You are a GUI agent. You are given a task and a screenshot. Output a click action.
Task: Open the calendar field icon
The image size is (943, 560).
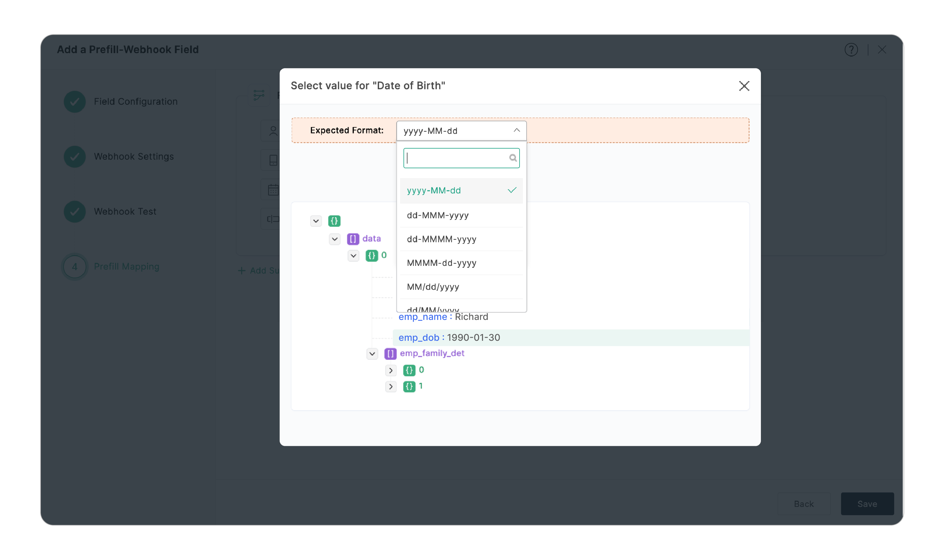(x=273, y=189)
